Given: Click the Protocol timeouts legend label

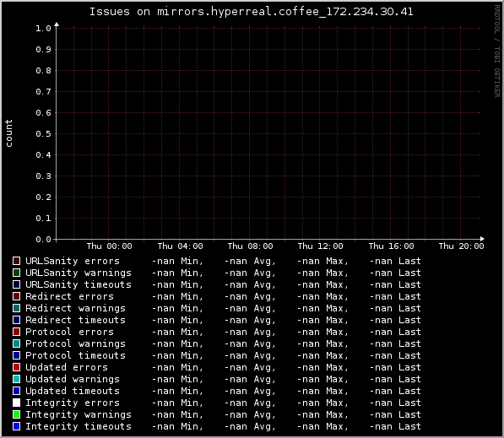Looking at the screenshot, I should point(75,355).
